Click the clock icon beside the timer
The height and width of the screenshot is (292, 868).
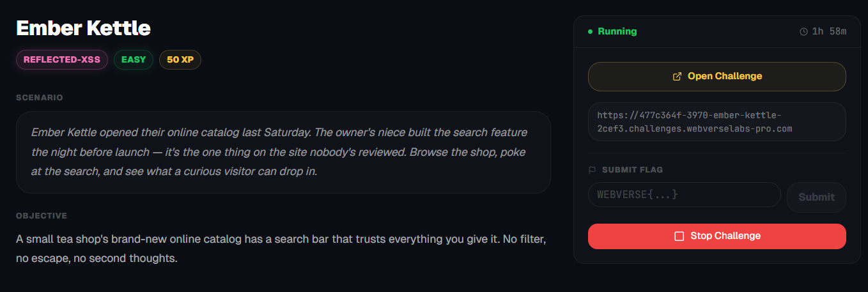click(803, 31)
